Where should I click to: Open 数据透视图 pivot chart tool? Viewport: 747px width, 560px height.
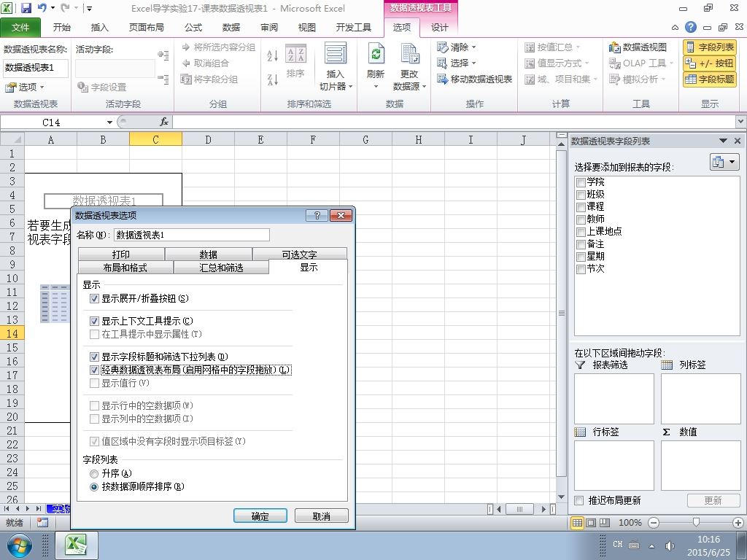click(638, 47)
